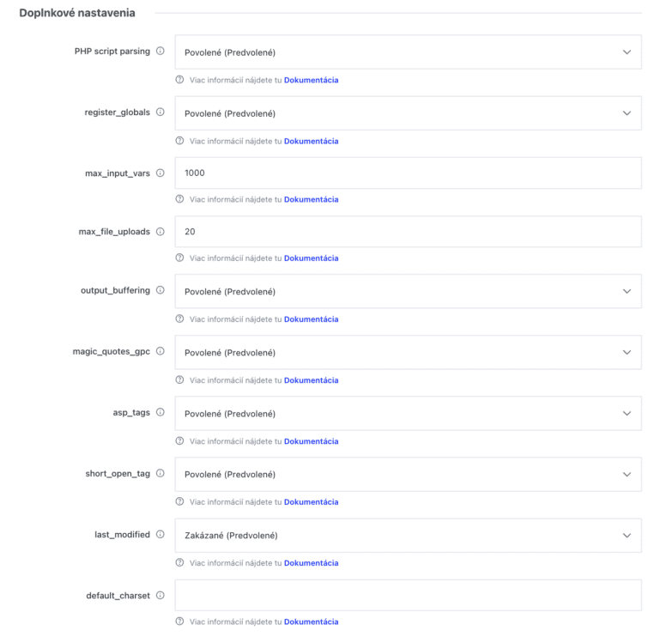Click info icon beside max_file_uploads
Image resolution: width=672 pixels, height=643 pixels.
click(160, 232)
